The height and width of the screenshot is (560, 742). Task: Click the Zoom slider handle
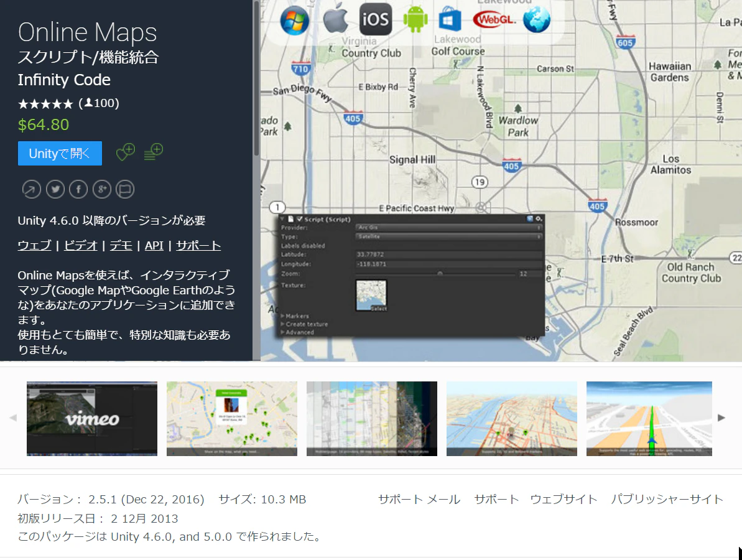pyautogui.click(x=440, y=274)
